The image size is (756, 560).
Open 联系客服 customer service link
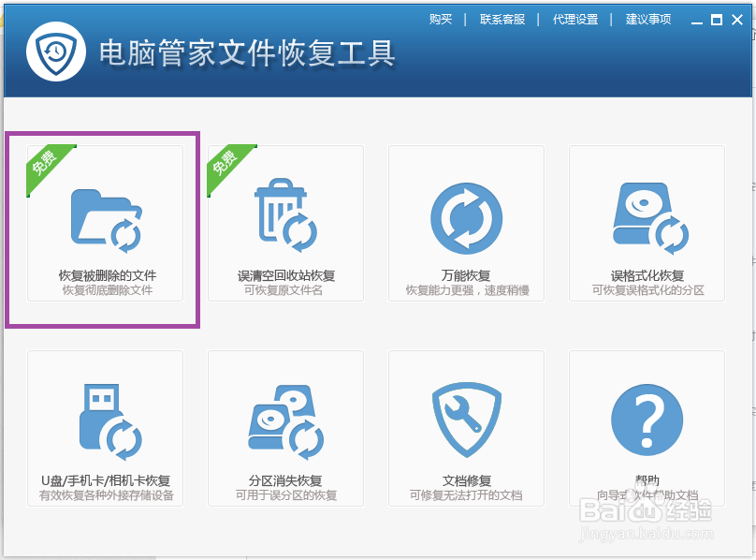click(x=502, y=20)
